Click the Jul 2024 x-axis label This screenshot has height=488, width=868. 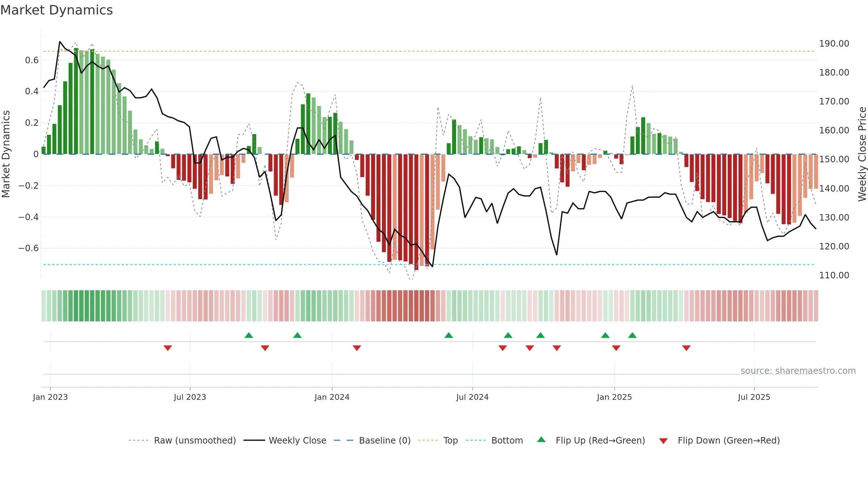click(472, 397)
